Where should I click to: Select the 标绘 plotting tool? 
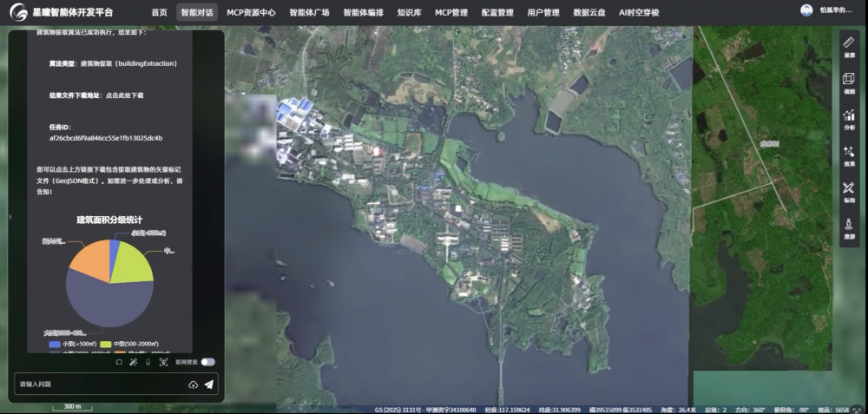coord(849,191)
